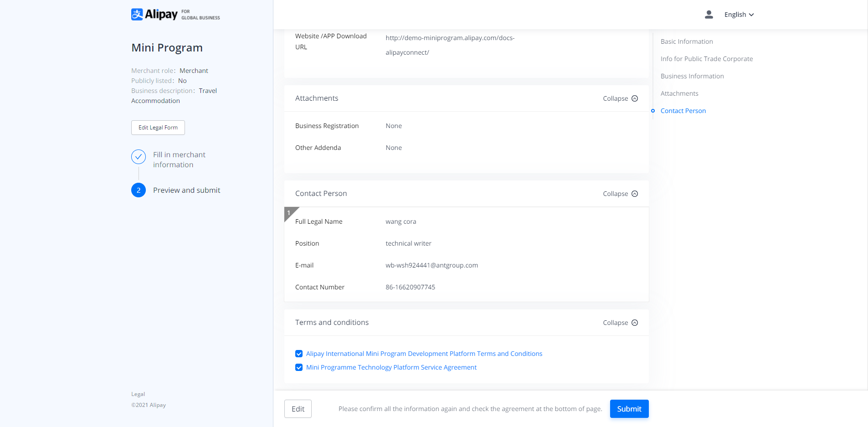
Task: Click the Contact Person collapse arrow icon
Action: click(x=635, y=194)
